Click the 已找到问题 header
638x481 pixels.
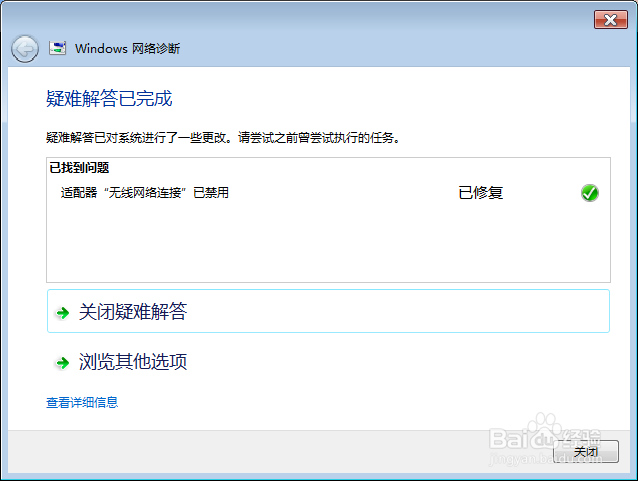(79, 168)
